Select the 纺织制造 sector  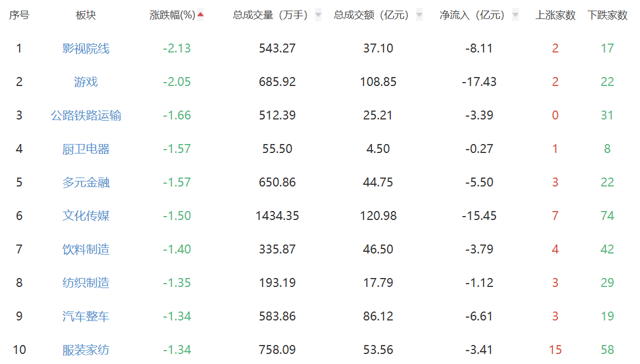pos(85,283)
